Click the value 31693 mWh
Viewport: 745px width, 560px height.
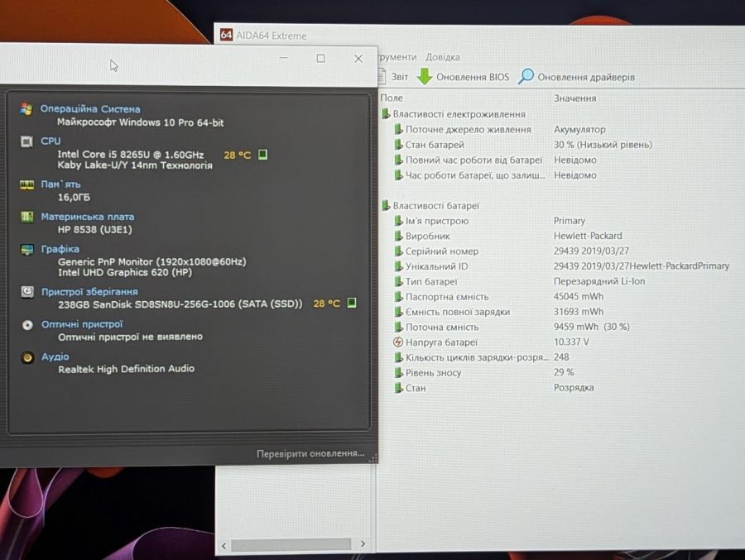point(579,312)
